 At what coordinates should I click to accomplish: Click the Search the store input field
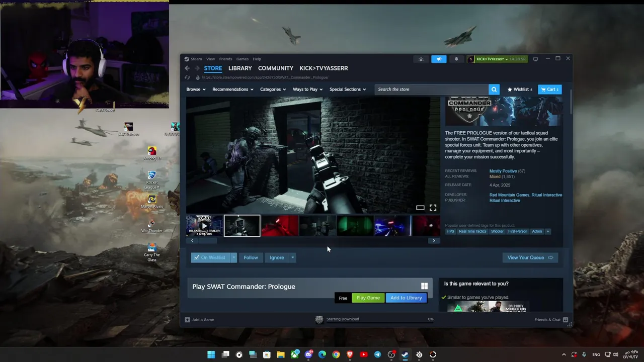click(432, 89)
